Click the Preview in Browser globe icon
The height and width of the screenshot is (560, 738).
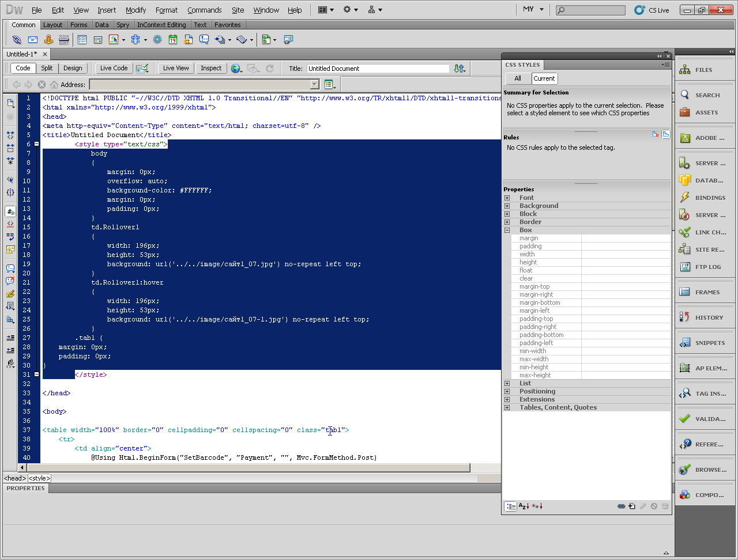click(236, 68)
